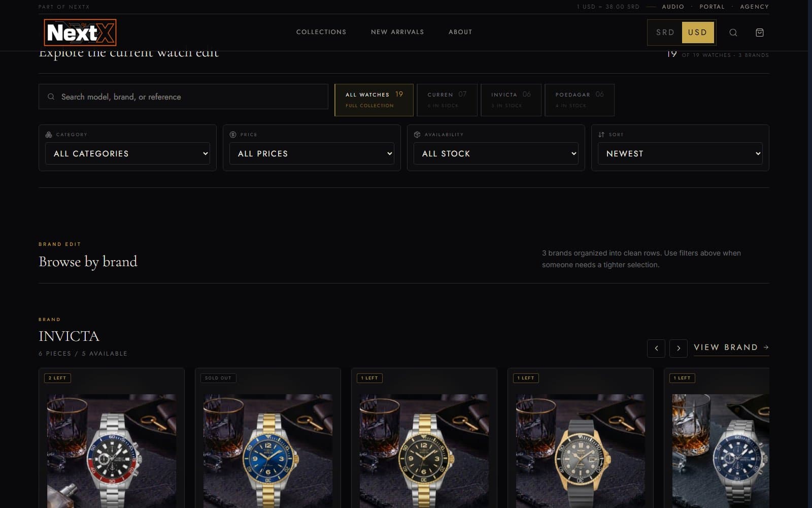
Task: Open the Audio link
Action: [x=673, y=7]
